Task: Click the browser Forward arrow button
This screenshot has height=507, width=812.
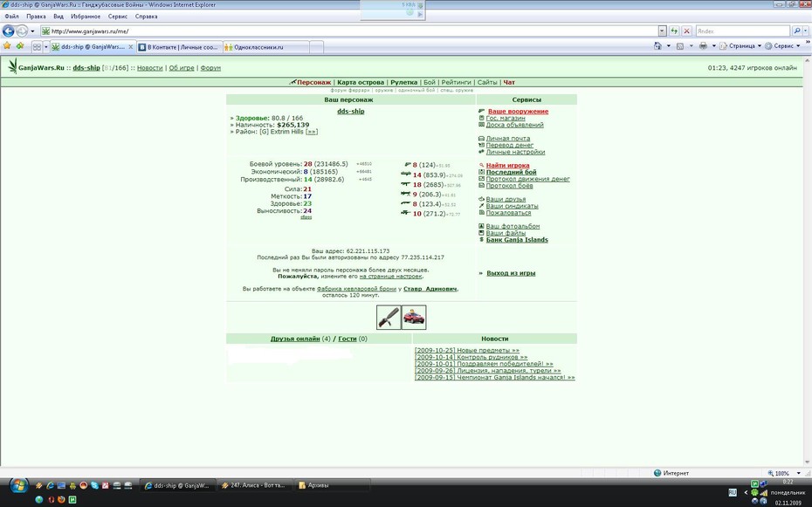Action: (x=22, y=31)
